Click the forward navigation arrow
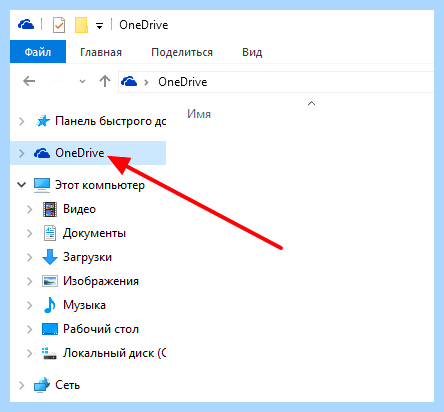The image size is (444, 412). (59, 81)
